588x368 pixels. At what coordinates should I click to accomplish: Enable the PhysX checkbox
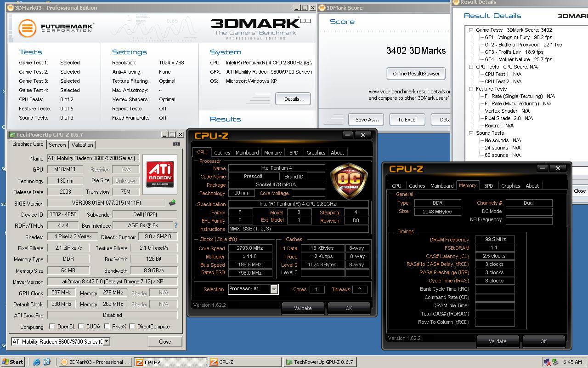(x=107, y=327)
